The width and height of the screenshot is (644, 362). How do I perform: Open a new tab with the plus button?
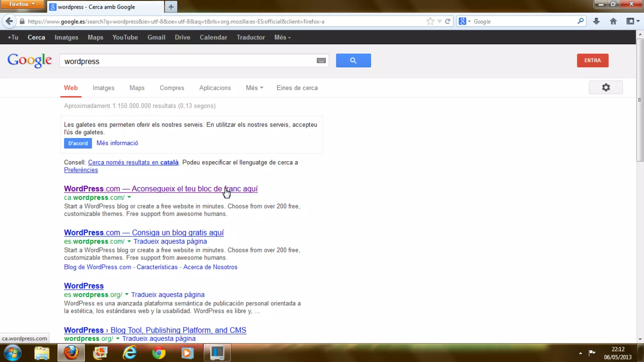pyautogui.click(x=171, y=7)
